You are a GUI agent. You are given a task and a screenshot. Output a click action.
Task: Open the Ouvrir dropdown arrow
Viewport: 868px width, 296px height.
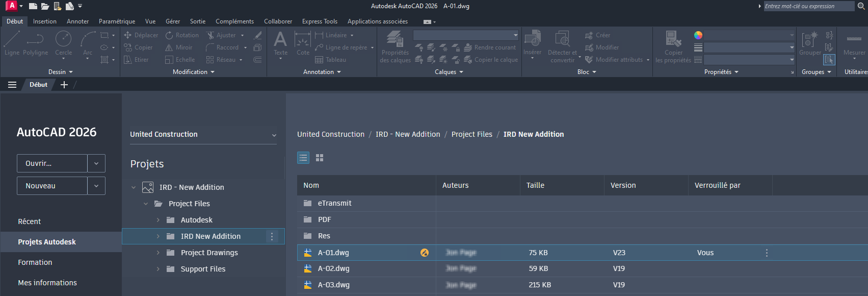pyautogui.click(x=96, y=163)
